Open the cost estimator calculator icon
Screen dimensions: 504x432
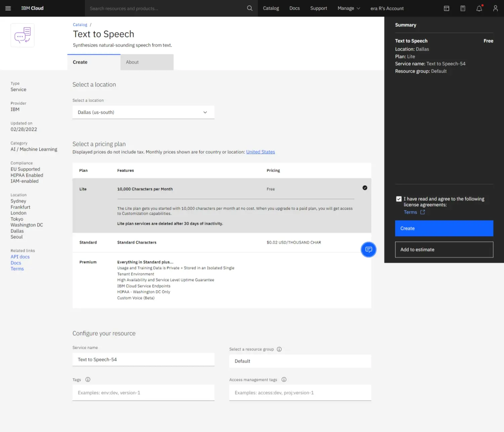pyautogui.click(x=463, y=8)
